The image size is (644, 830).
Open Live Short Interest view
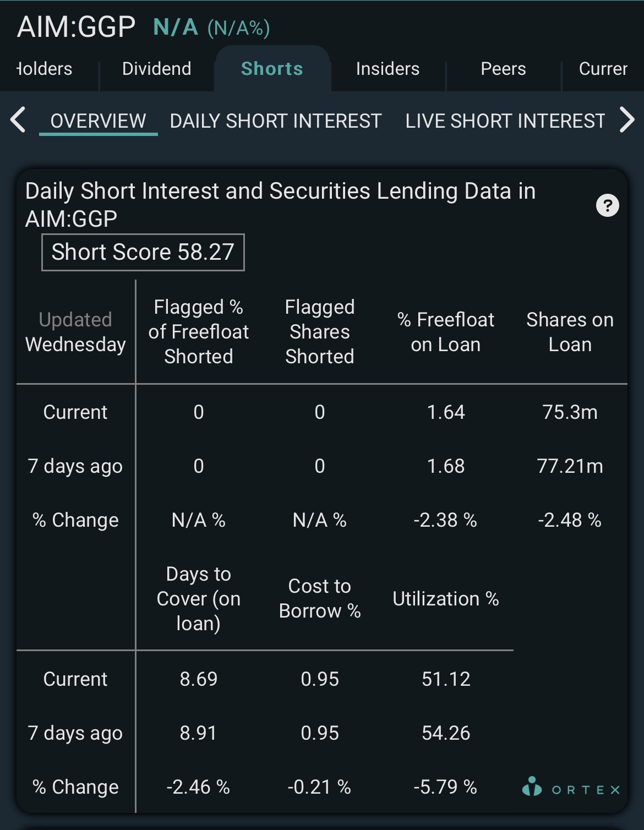point(505,121)
